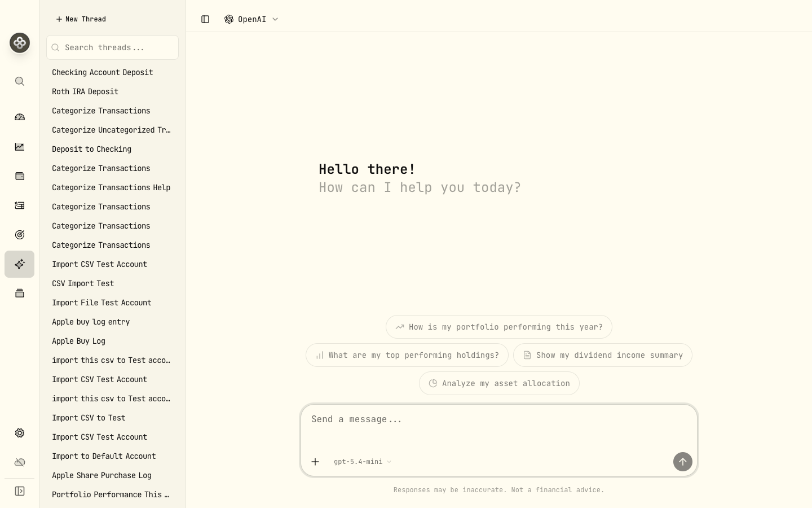Choose 'What are my top performing holdings?'
The image size is (812, 508).
click(407, 355)
